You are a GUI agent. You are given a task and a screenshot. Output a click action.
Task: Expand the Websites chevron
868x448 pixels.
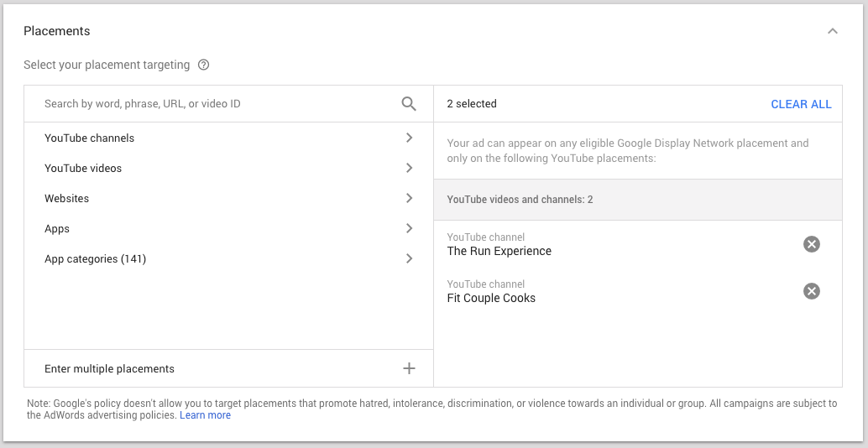(409, 198)
